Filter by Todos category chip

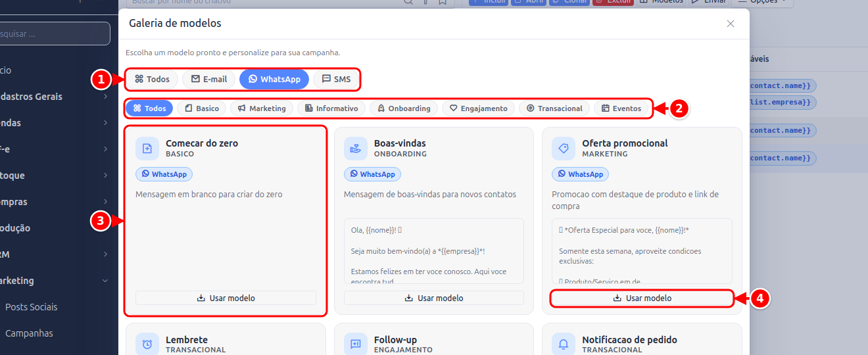(x=149, y=108)
